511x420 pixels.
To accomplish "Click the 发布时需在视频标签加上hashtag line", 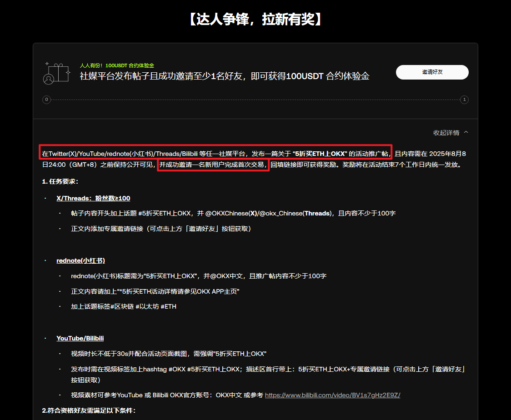I will point(268,375).
